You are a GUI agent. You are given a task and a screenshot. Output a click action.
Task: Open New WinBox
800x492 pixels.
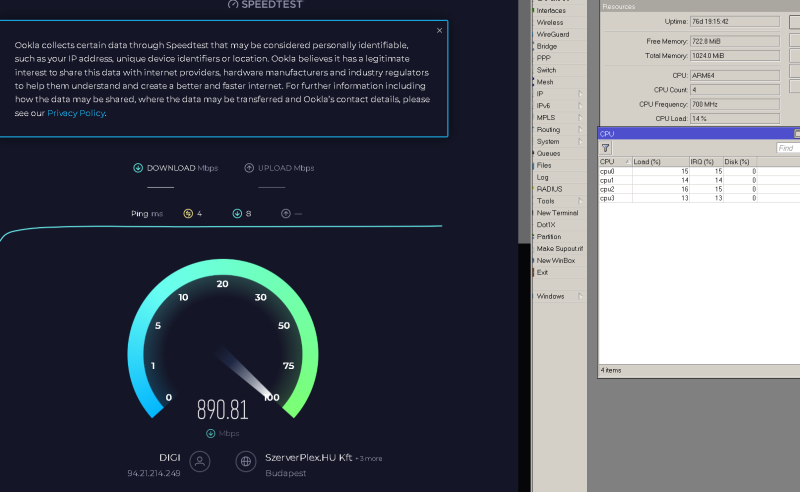556,260
